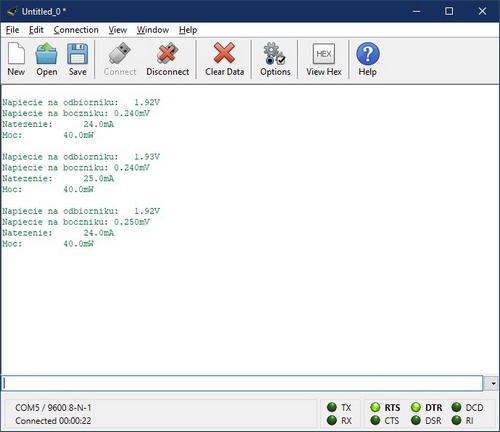500x432 pixels.
Task: Click the grayed-out Connect button
Action: coord(120,59)
